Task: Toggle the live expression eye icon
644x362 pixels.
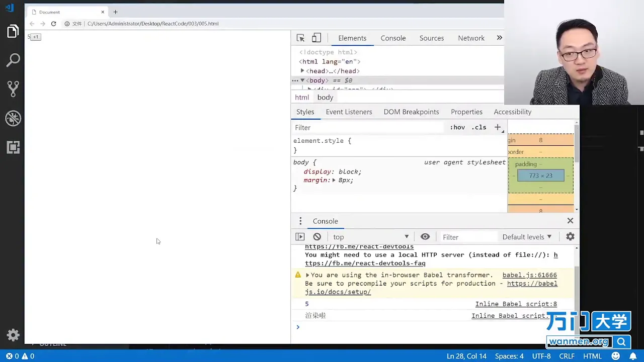Action: tap(425, 237)
